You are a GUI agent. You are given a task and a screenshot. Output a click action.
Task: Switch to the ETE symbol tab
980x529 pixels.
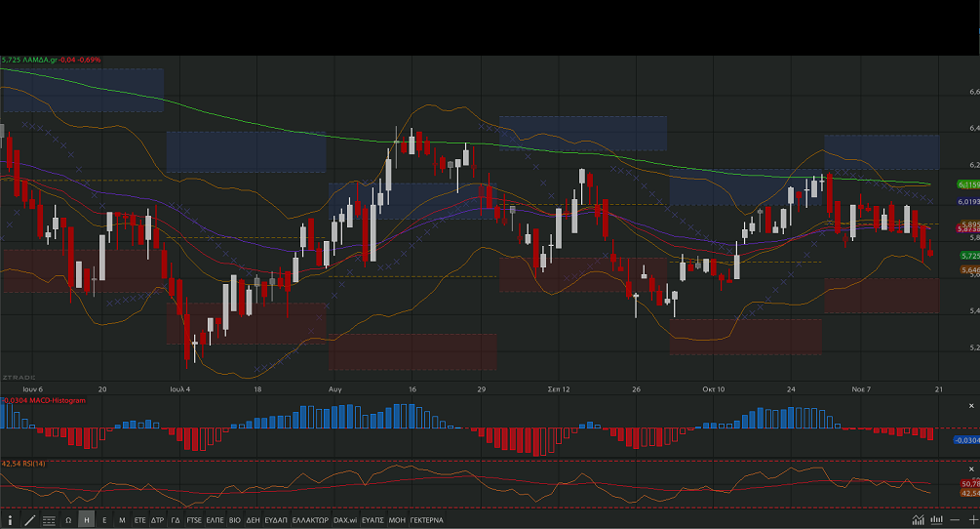click(139, 520)
